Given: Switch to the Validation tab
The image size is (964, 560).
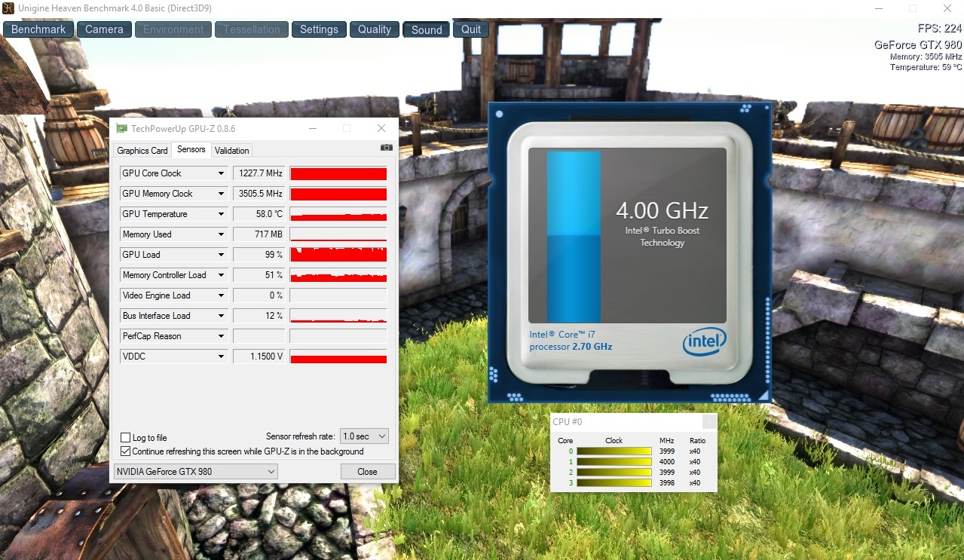Looking at the screenshot, I should (232, 151).
